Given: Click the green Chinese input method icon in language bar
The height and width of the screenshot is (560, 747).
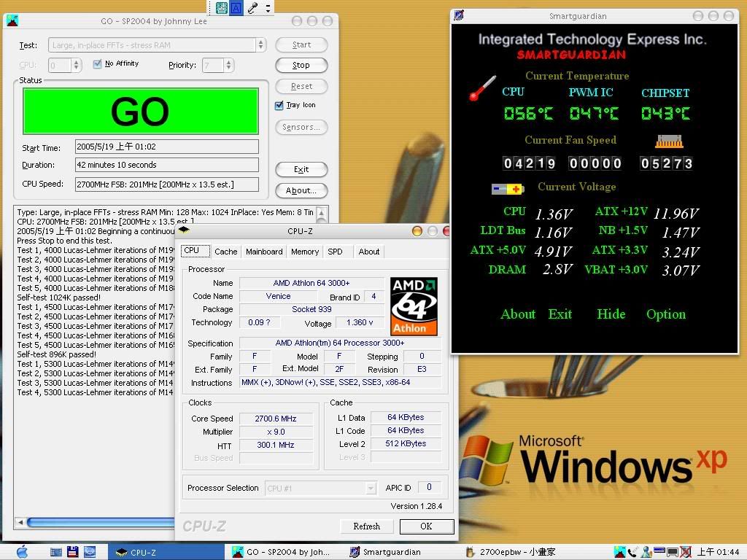Looking at the screenshot, I should tap(222, 7).
